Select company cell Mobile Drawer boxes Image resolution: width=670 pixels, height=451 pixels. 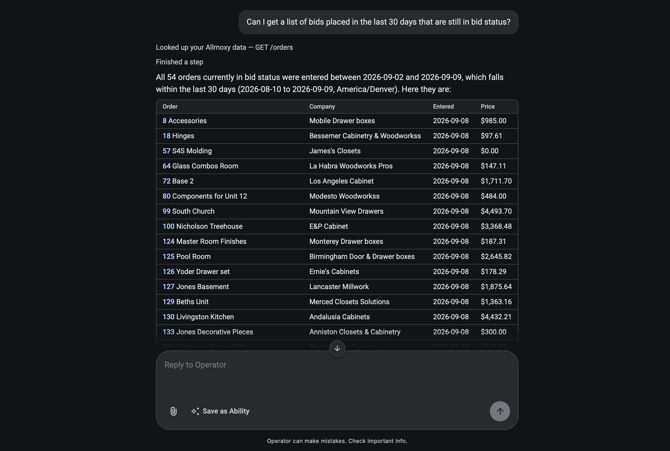coord(342,121)
